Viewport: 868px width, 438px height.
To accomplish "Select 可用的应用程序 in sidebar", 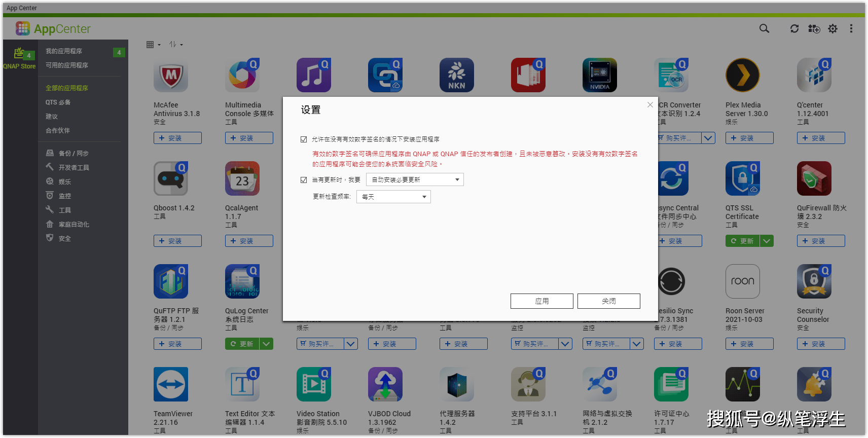I will point(67,65).
